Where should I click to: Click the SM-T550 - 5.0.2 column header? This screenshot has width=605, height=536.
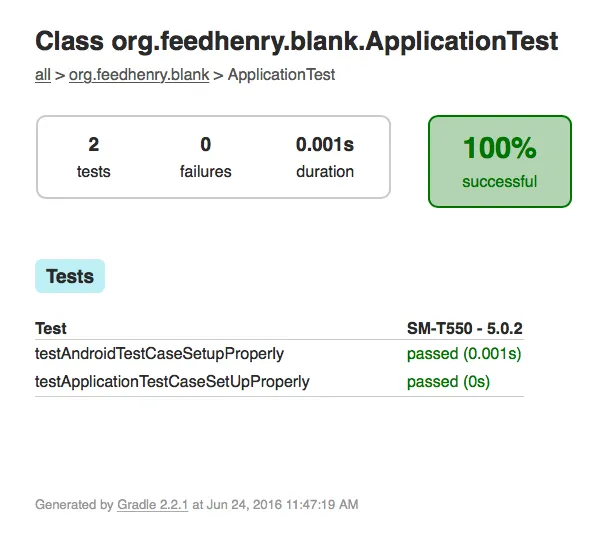pyautogui.click(x=464, y=328)
